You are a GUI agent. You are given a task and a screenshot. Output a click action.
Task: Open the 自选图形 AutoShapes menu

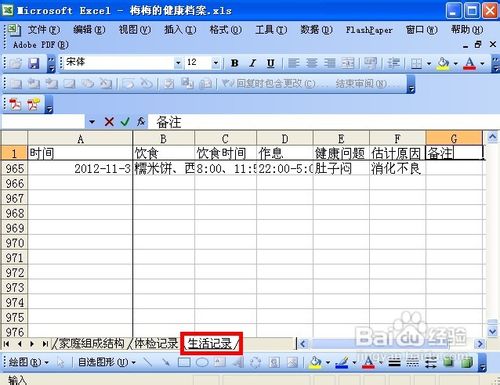[107, 362]
